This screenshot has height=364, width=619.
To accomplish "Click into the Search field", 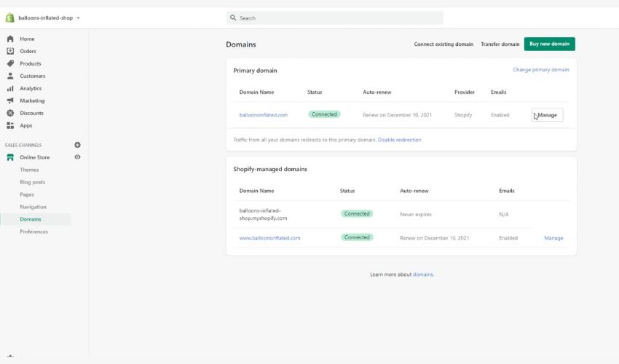I will 335,17.
